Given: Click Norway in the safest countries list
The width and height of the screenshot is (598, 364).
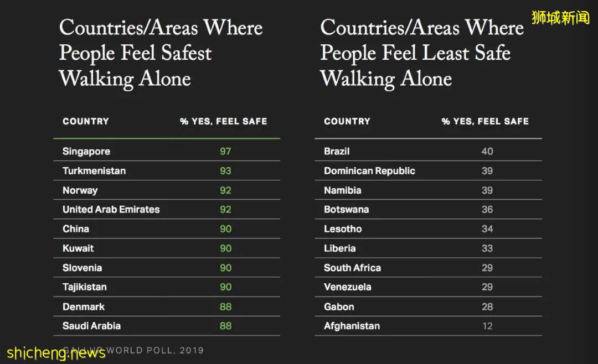Looking at the screenshot, I should click(80, 190).
